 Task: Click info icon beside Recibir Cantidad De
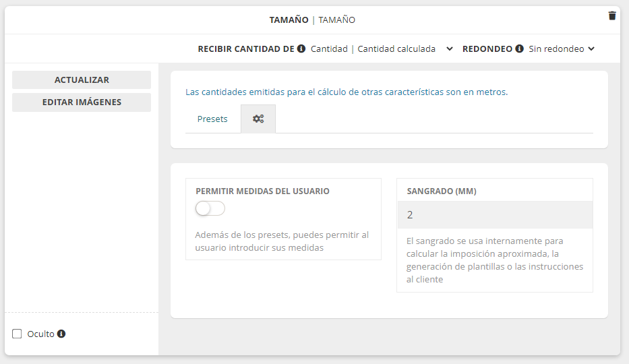coord(301,49)
